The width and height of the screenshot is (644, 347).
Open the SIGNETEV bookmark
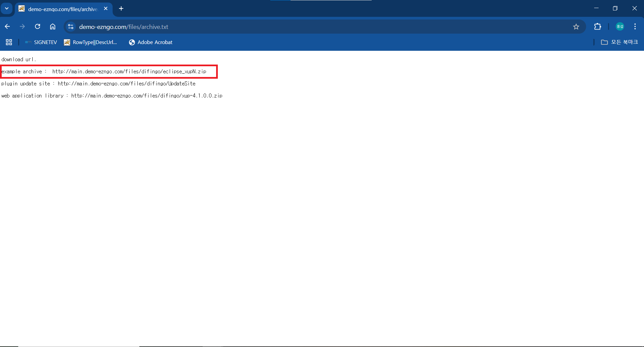(x=41, y=42)
